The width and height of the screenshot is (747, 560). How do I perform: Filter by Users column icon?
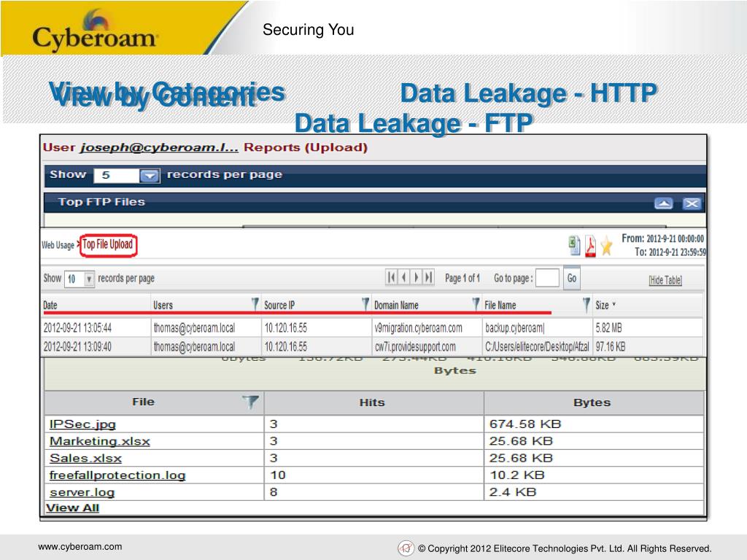(255, 304)
